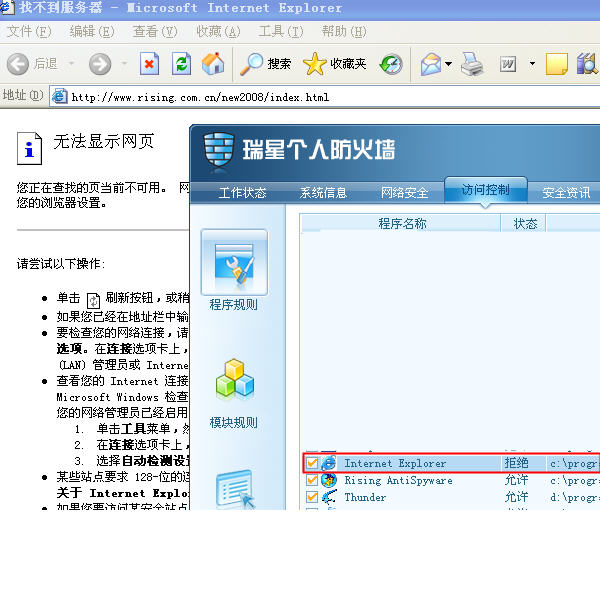Image resolution: width=600 pixels, height=600 pixels.
Task: Open the 查看(V) menu
Action: (155, 31)
